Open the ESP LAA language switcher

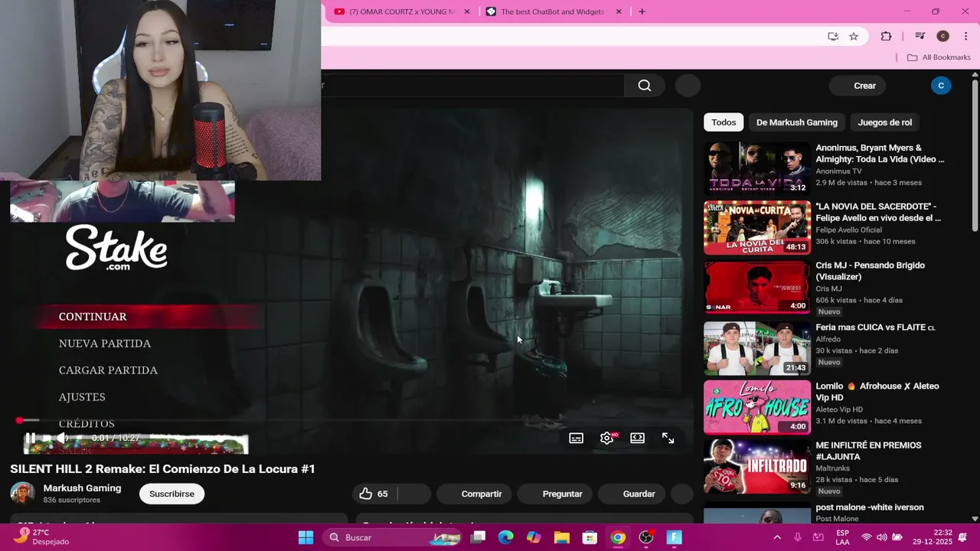[x=842, y=537]
